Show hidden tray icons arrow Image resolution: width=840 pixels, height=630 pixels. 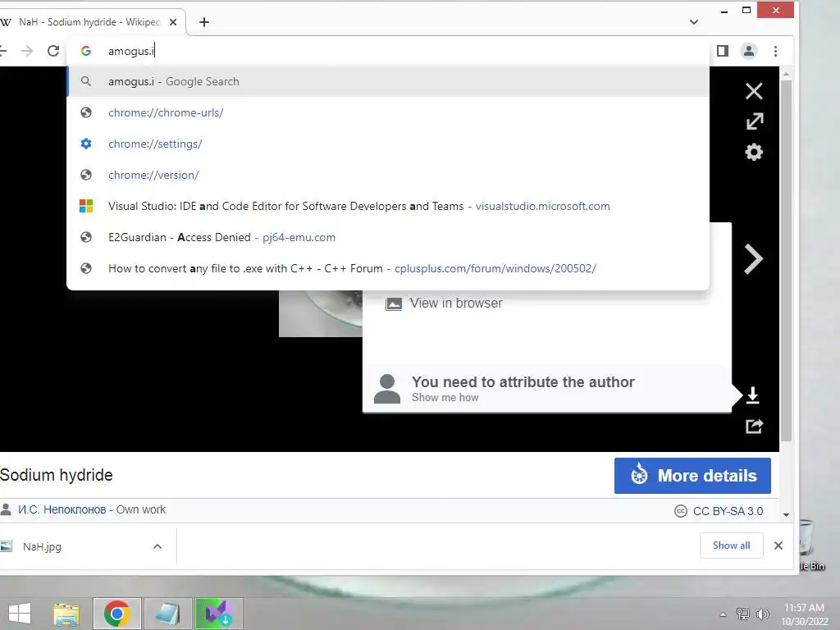724,614
